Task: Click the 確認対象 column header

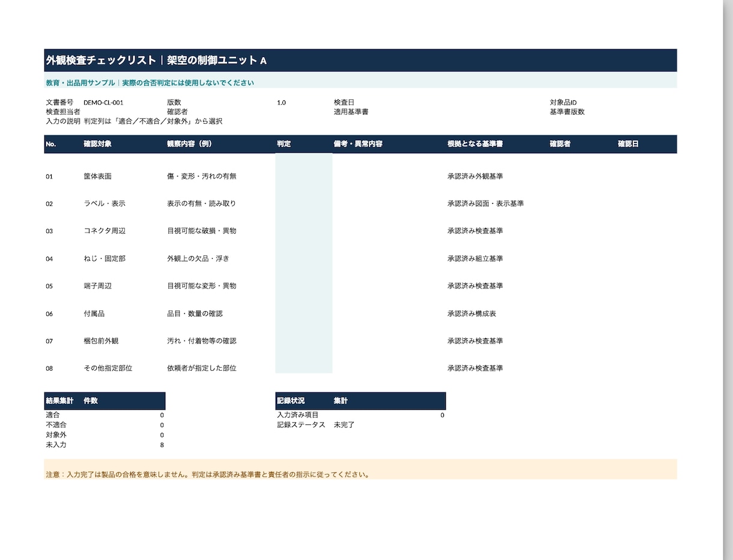Action: pyautogui.click(x=97, y=144)
